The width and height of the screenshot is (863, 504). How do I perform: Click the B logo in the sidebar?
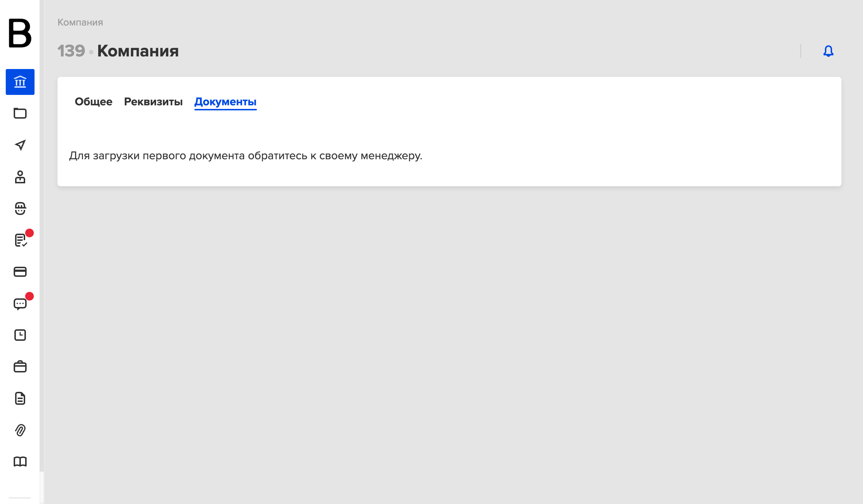pyautogui.click(x=20, y=33)
